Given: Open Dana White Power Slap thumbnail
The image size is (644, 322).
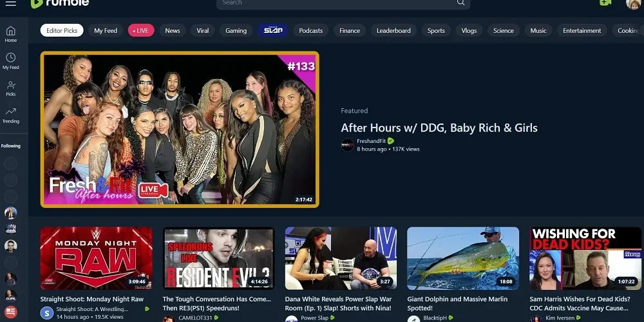Looking at the screenshot, I should (341, 258).
